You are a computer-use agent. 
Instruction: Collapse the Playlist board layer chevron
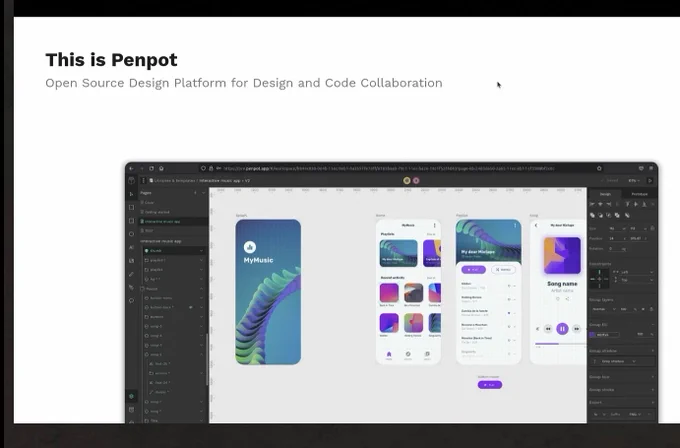(202, 289)
